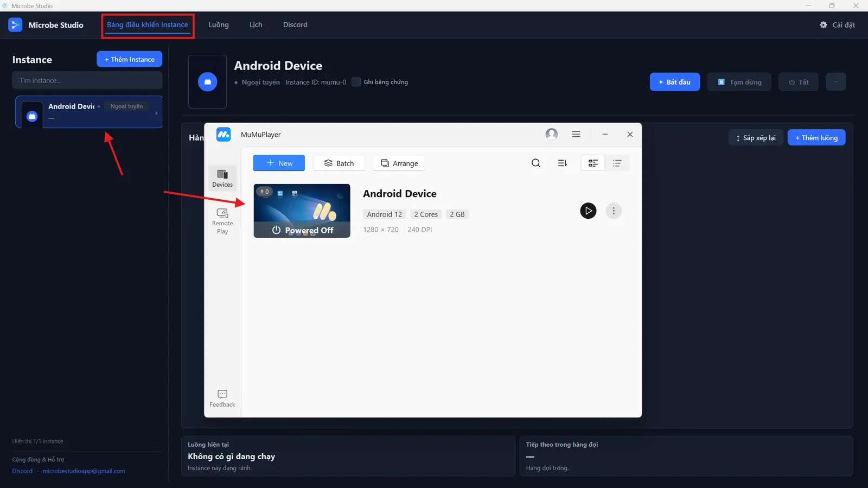Click the Tắt power-off button
This screenshot has height=488, width=868.
799,82
